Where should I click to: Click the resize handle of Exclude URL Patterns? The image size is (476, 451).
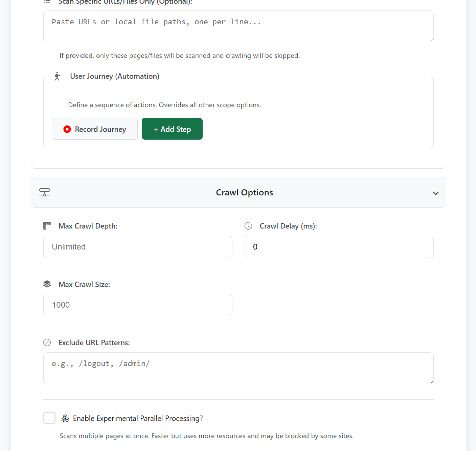pyautogui.click(x=431, y=382)
